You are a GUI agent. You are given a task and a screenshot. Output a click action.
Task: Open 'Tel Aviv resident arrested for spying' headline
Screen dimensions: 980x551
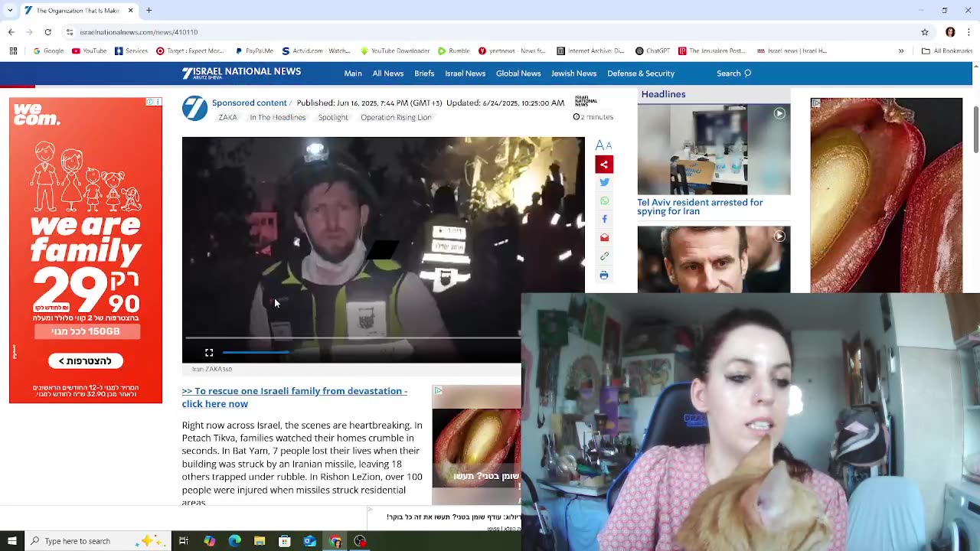(700, 207)
